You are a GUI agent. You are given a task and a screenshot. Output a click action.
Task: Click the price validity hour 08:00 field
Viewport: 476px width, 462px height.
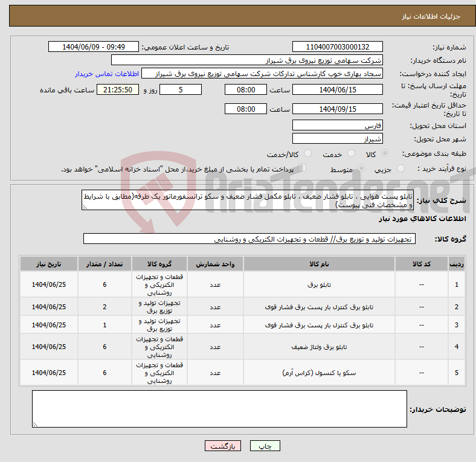[246, 109]
